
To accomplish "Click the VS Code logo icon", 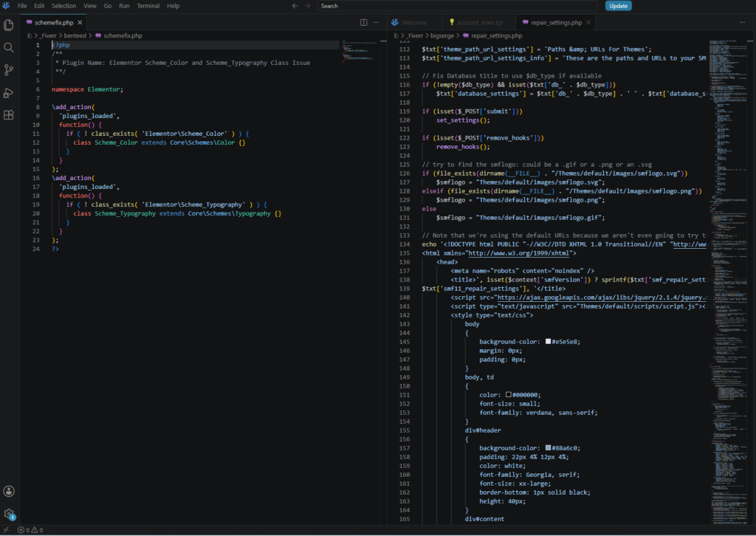I will coord(6,6).
